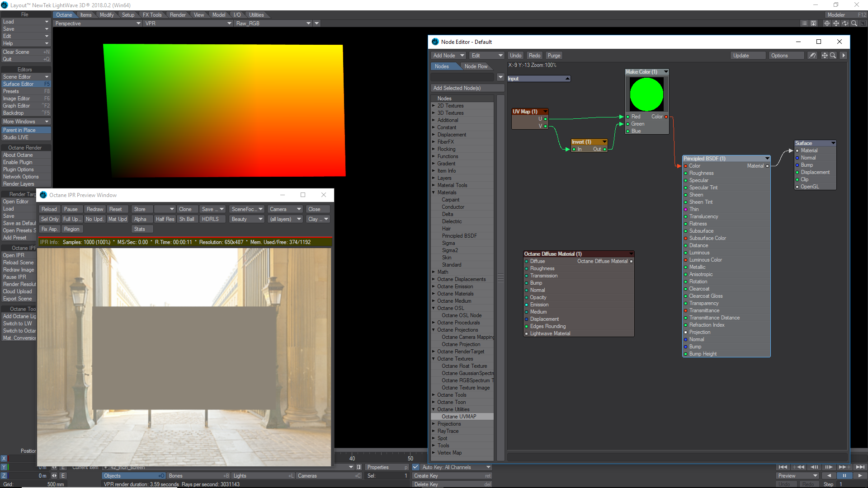Click the viewport rotate view icon
Screen dimensions: 868x488
pos(845,23)
